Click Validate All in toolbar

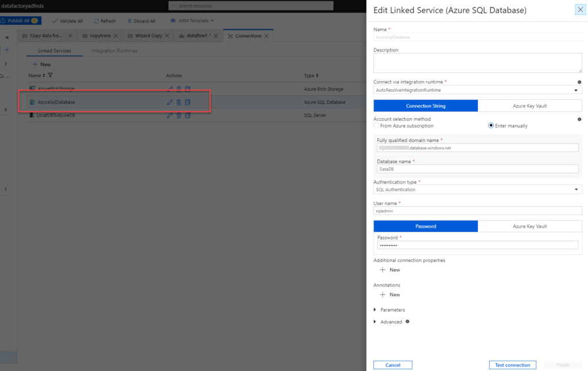(68, 21)
